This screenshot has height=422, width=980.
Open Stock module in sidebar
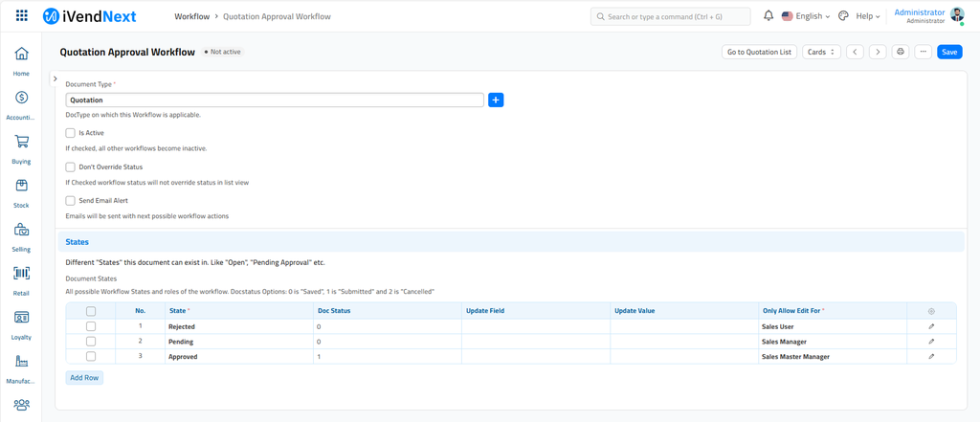21,192
